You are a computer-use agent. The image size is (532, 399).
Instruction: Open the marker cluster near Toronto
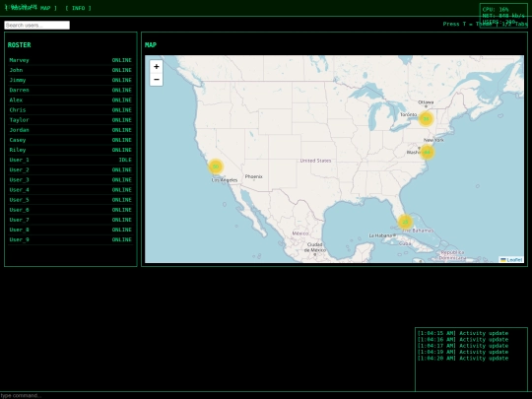pyautogui.click(x=426, y=119)
